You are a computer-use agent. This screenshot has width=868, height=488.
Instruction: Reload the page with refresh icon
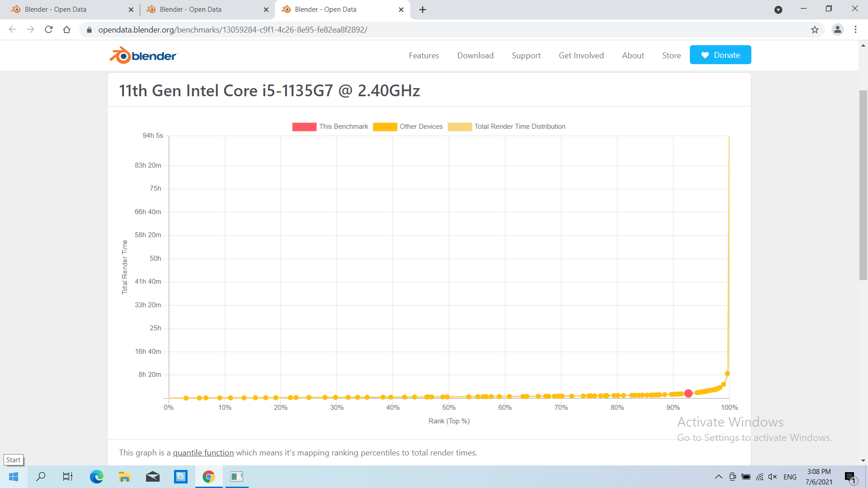49,30
